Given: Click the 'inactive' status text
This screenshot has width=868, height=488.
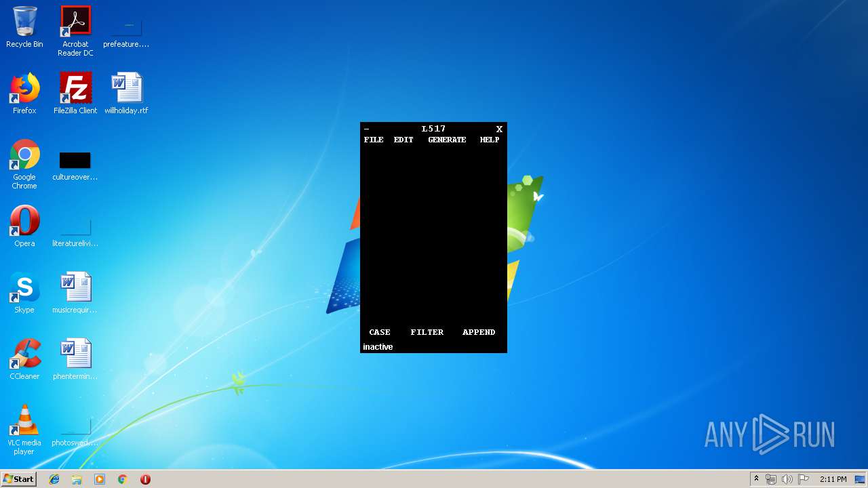Looking at the screenshot, I should click(378, 347).
